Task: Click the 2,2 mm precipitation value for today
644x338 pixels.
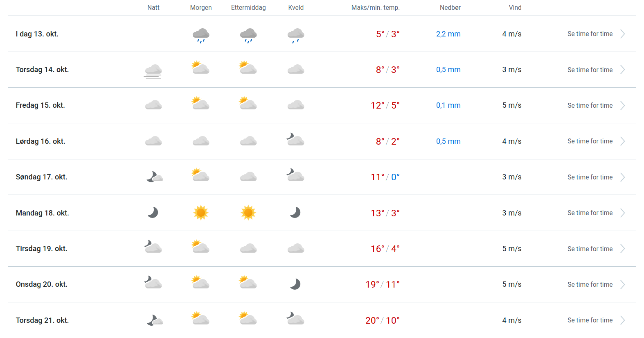Action: [x=448, y=34]
